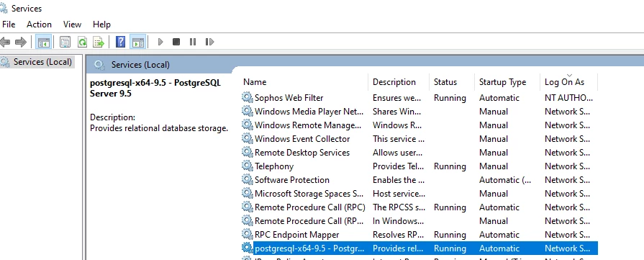Click Automatic startup type of postgresql row
644x260 pixels.
pos(499,248)
